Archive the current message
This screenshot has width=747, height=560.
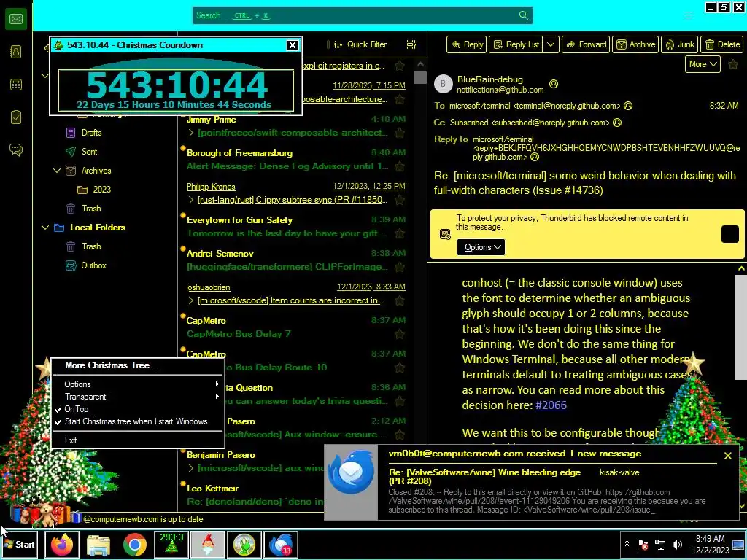(635, 44)
